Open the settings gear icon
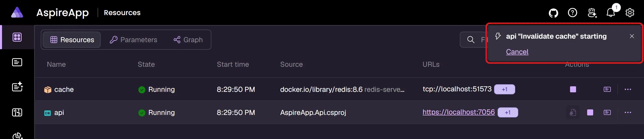 630,13
